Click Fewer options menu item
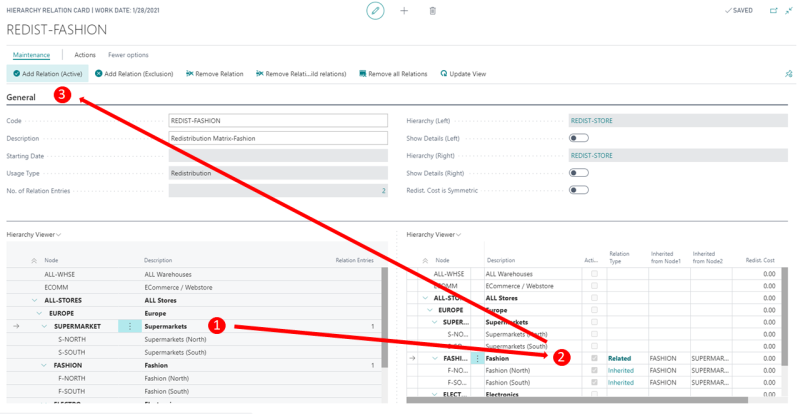Screen dimensions: 800x414 coord(128,55)
